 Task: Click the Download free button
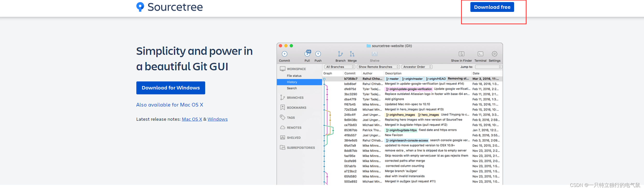coord(492,7)
